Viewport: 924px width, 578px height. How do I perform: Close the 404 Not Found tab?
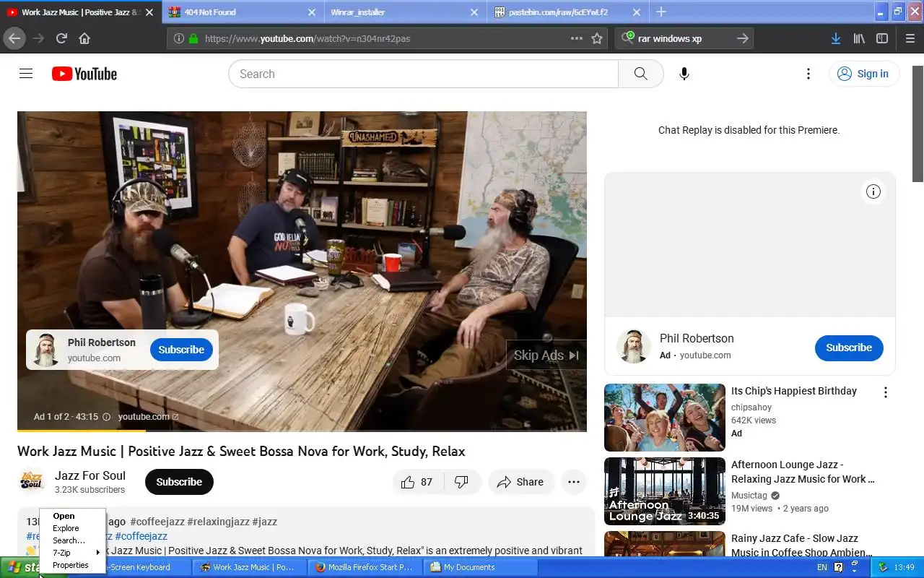[x=312, y=12]
